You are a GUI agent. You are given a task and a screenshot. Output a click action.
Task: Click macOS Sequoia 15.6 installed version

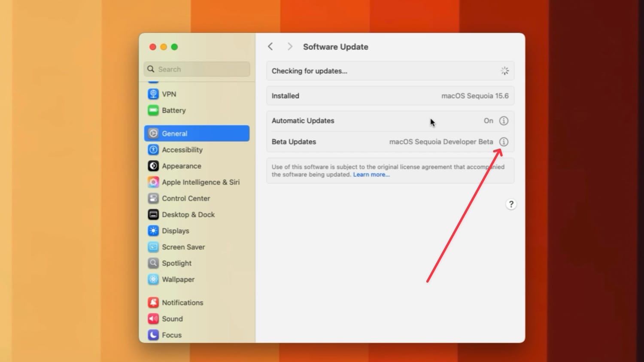tap(475, 96)
